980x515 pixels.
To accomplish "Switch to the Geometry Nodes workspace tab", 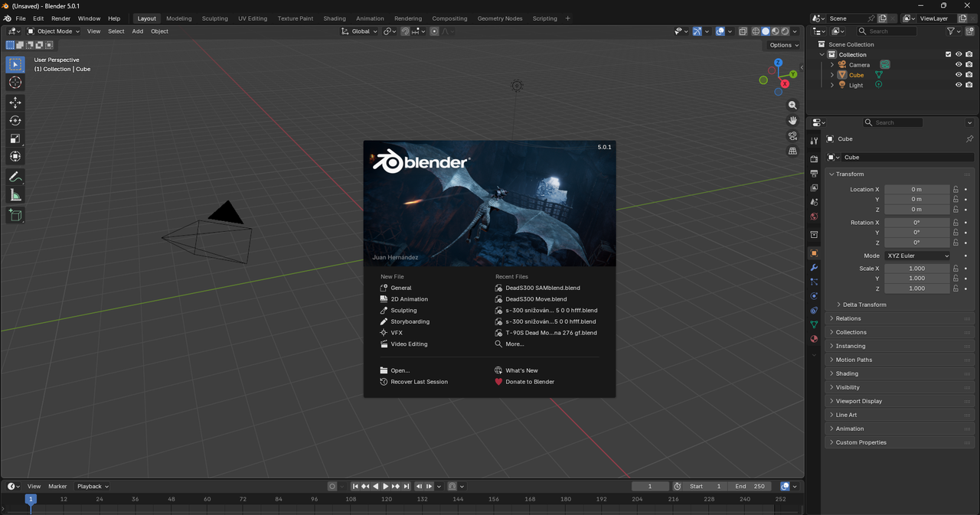I will 500,18.
